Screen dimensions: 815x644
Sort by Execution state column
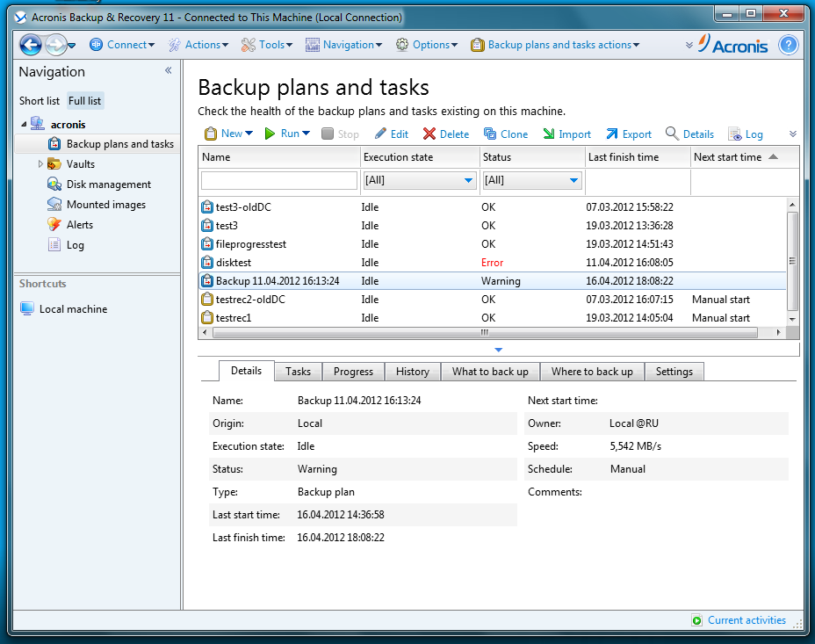420,157
